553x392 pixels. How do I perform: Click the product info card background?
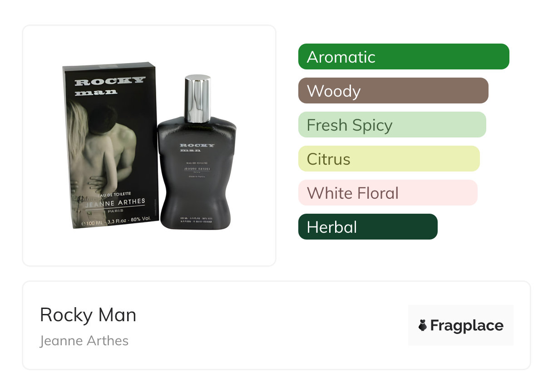point(276,325)
